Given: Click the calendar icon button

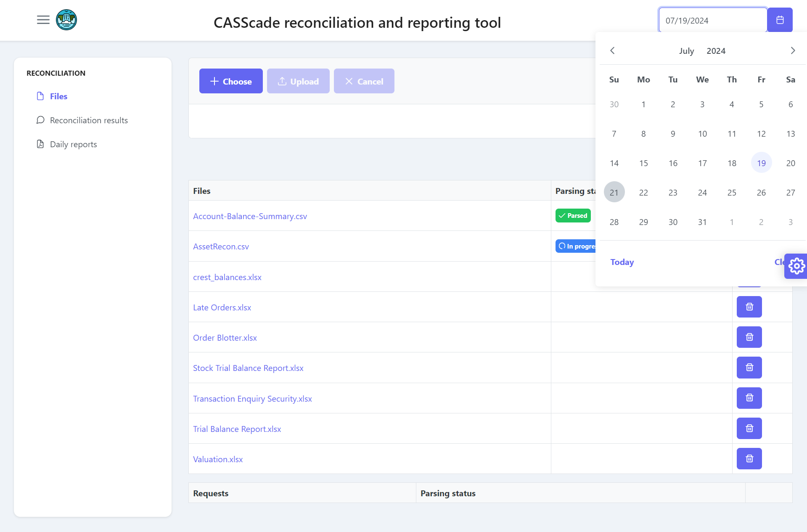Looking at the screenshot, I should click(780, 20).
